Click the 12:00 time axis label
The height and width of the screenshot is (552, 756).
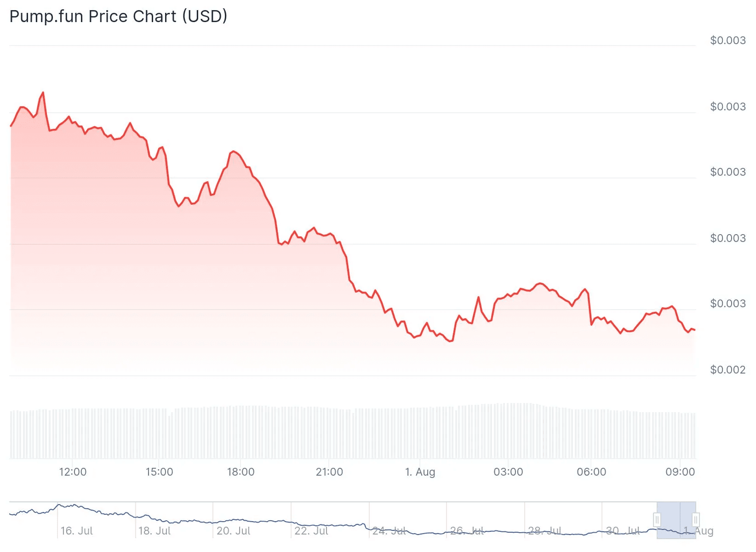click(x=73, y=472)
